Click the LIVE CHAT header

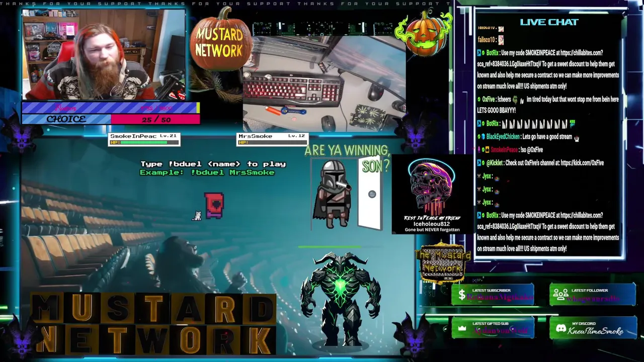(x=549, y=22)
